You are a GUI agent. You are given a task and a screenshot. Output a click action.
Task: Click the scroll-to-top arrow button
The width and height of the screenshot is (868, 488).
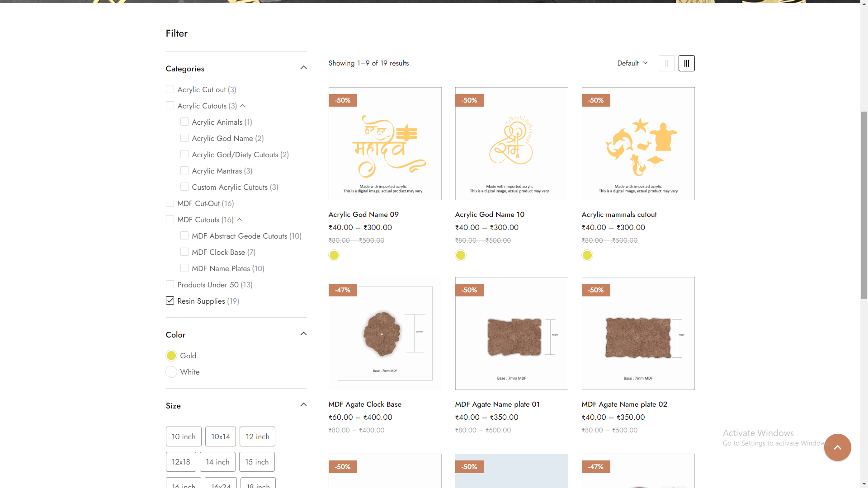pyautogui.click(x=837, y=447)
